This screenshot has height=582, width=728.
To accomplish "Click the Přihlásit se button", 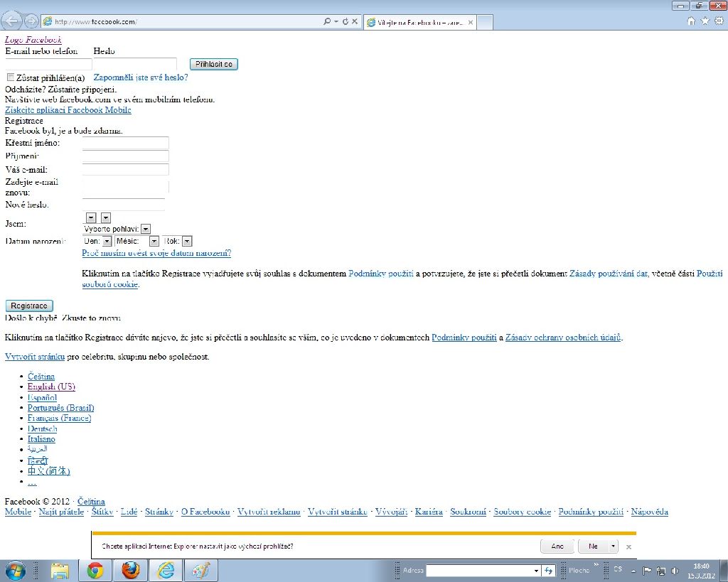I will (214, 64).
